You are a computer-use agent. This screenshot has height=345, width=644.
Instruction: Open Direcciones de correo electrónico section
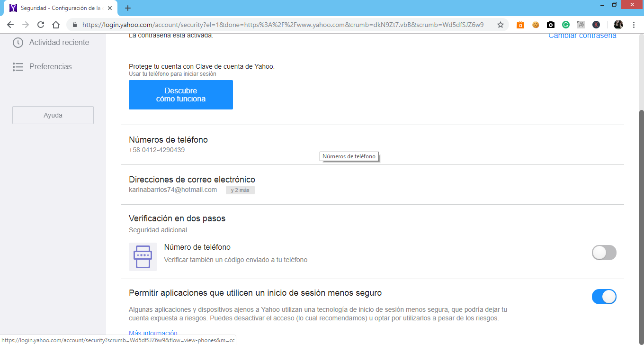373,184
